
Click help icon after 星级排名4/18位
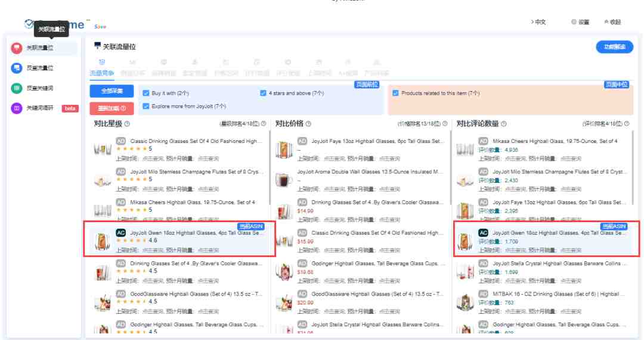coord(264,123)
